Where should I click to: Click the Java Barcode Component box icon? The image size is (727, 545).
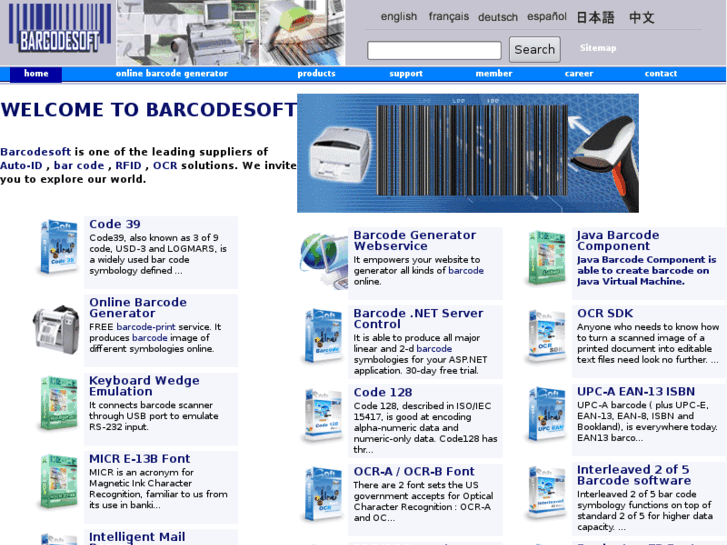(x=547, y=258)
